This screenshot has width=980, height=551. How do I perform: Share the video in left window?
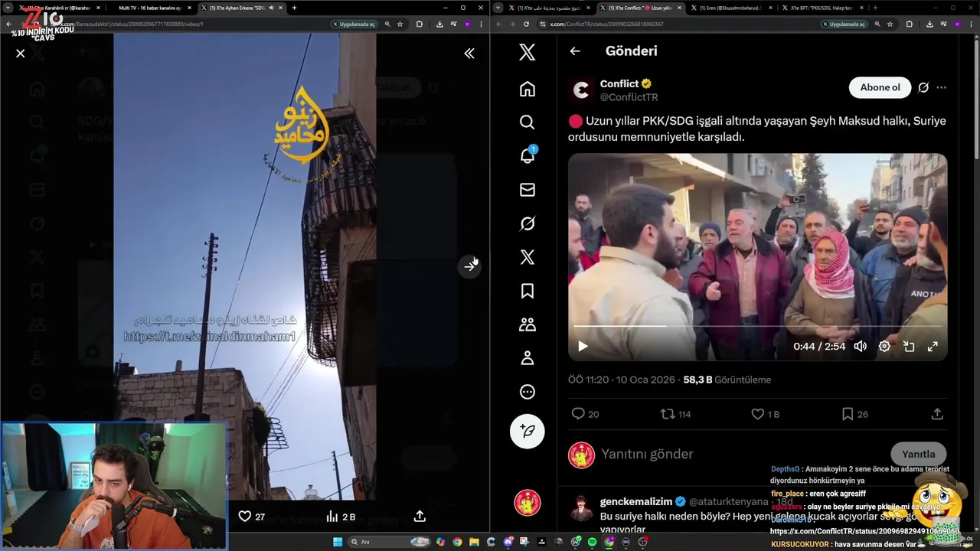point(420,517)
